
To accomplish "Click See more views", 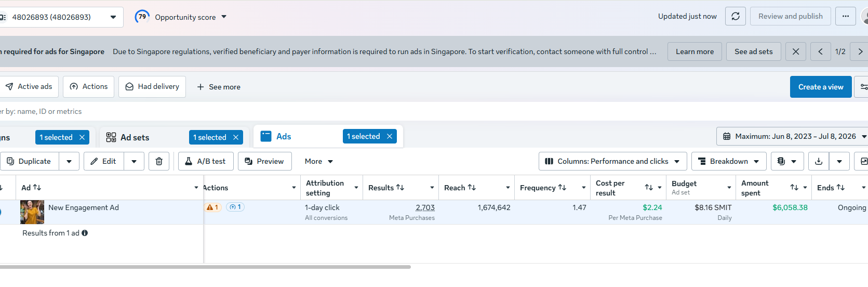I will tap(219, 87).
